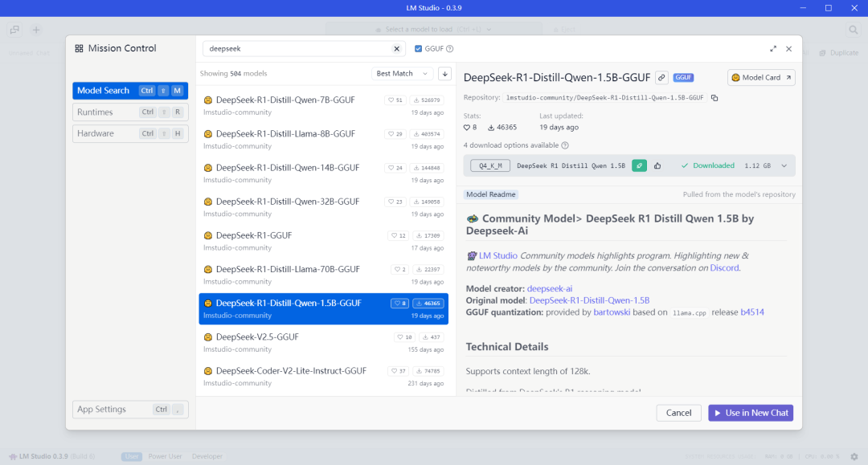Click the new chat plus icon
This screenshot has height=465, width=868.
tap(36, 30)
